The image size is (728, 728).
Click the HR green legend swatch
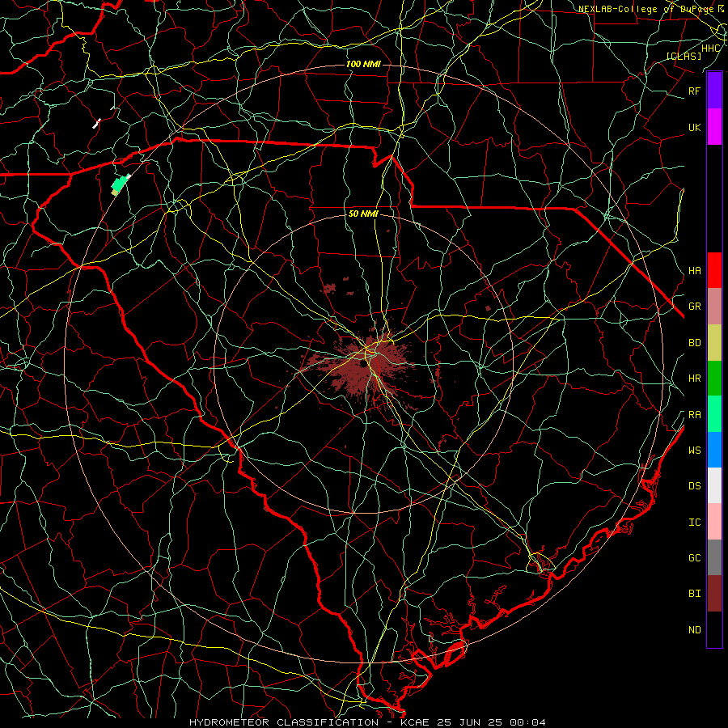[714, 379]
